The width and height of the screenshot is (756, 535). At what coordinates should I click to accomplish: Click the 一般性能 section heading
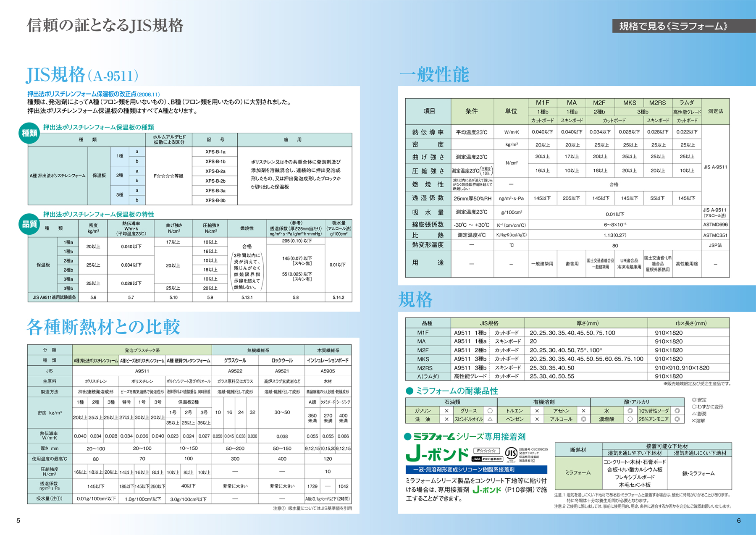point(434,74)
